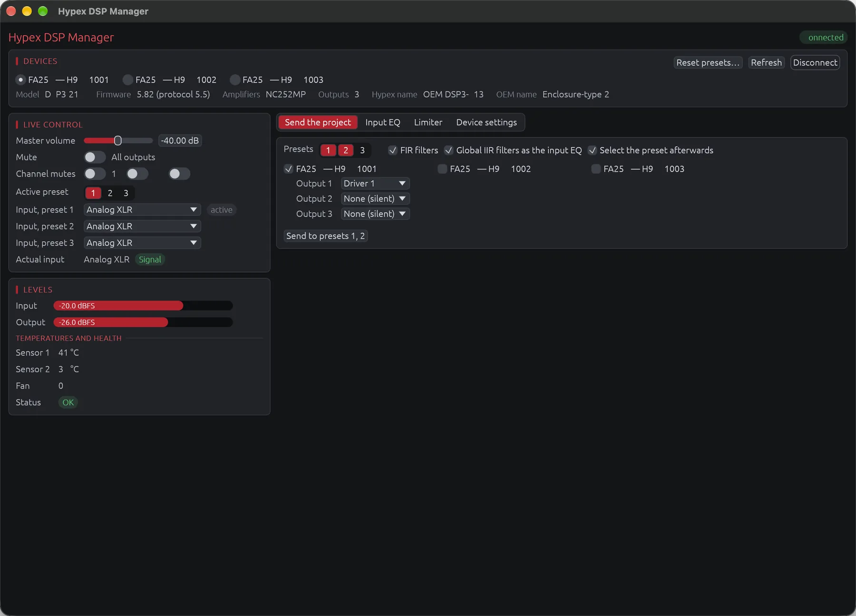856x616 pixels.
Task: Uncheck the FIR filters checkbox
Action: 393,150
